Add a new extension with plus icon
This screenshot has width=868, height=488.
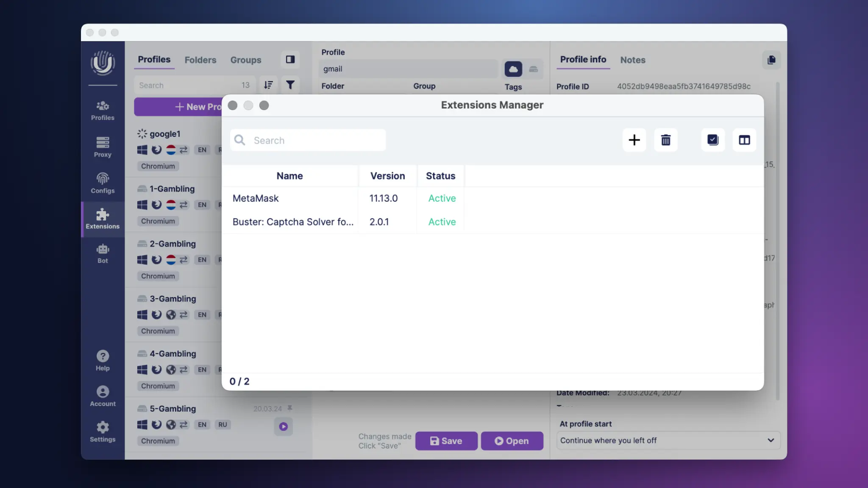point(634,140)
